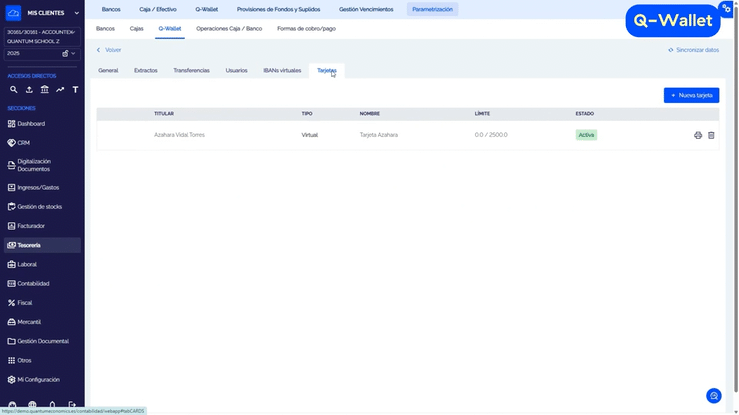Expand the Mis Clientes dropdown

tap(76, 13)
